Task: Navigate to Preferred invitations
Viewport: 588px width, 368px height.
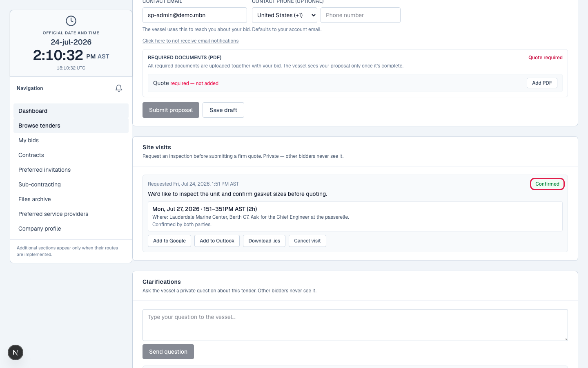Action: 71,170
